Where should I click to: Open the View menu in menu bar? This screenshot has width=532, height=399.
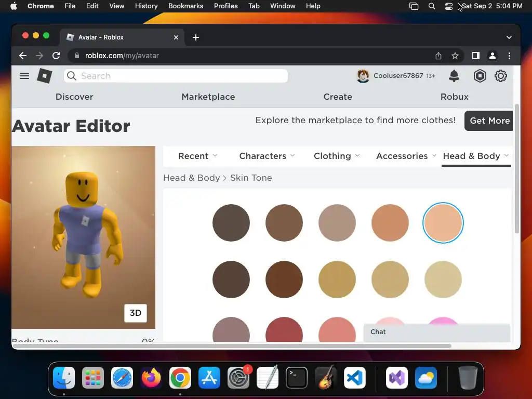point(116,6)
